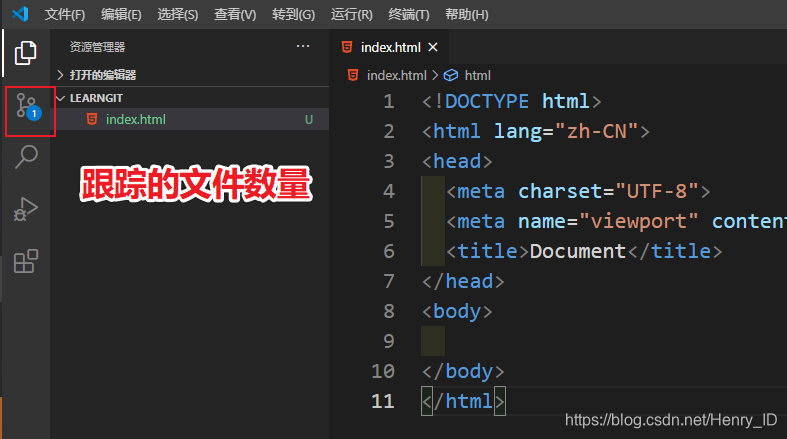Click line number 1 in the gutter

tap(388, 101)
